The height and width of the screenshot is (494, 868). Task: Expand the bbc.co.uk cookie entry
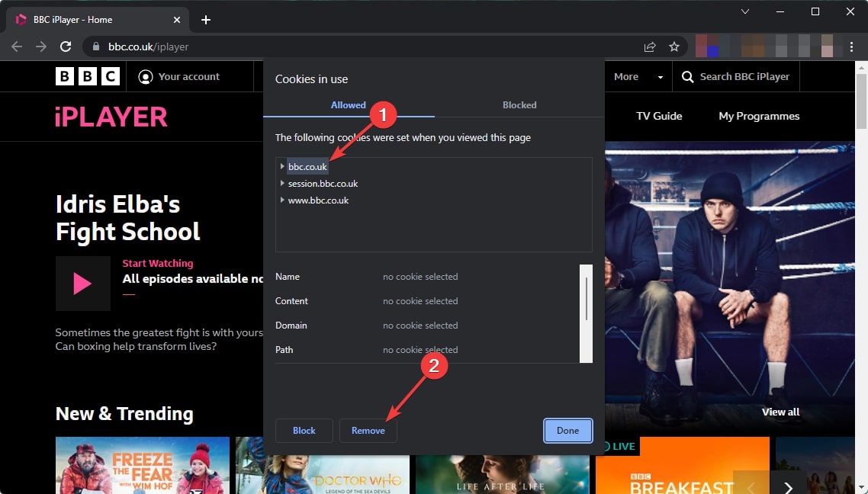pyautogui.click(x=282, y=166)
